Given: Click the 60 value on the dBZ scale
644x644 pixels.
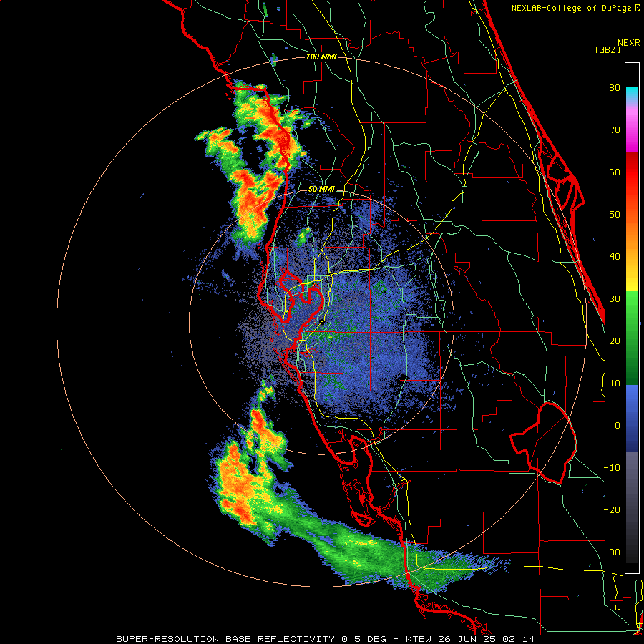Looking at the screenshot, I should [x=615, y=172].
